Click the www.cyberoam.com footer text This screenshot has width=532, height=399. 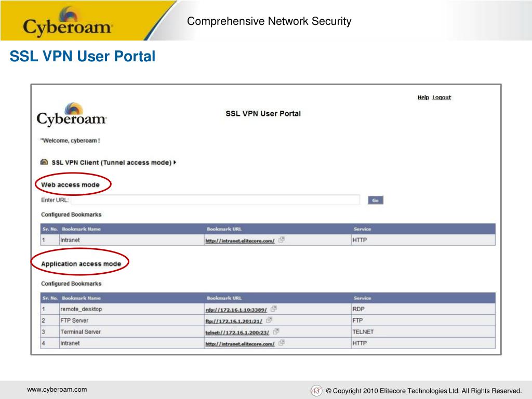coord(57,390)
